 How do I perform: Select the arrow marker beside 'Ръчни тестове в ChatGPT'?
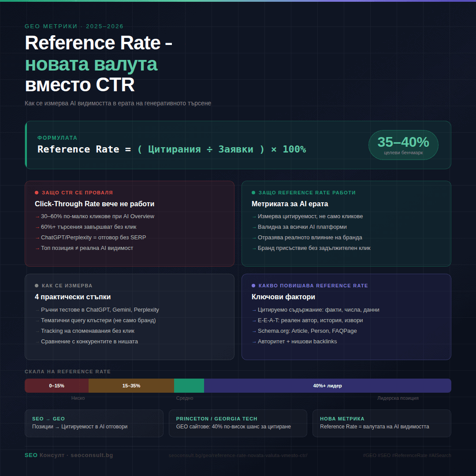(37, 309)
